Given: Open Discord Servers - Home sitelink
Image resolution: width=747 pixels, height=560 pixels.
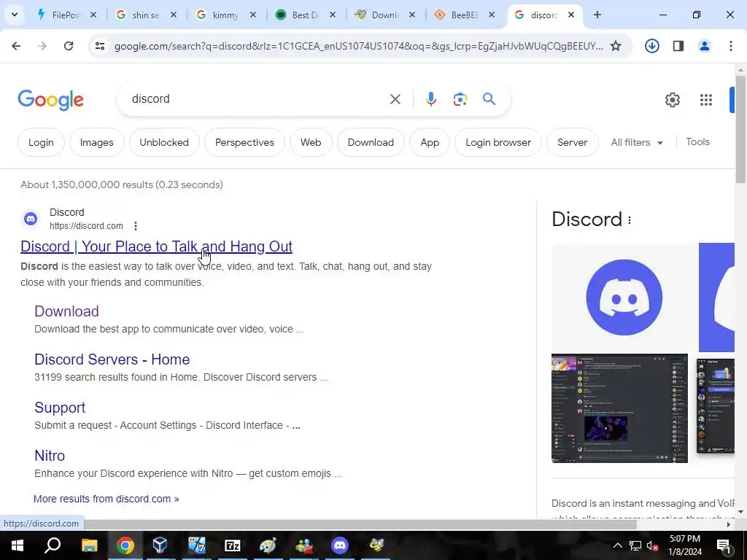Looking at the screenshot, I should 112,359.
